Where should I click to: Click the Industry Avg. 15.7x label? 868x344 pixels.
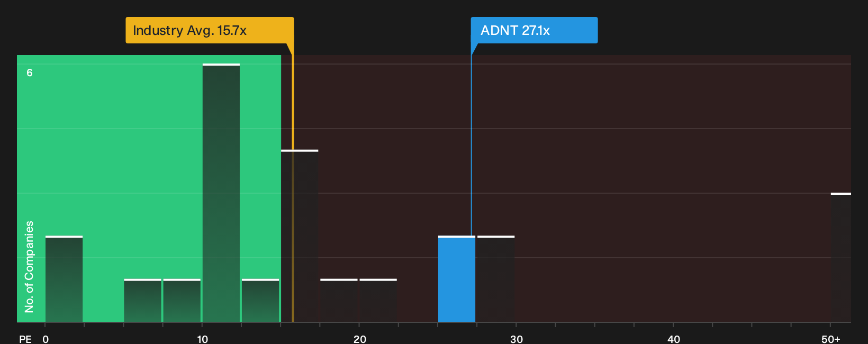point(210,30)
